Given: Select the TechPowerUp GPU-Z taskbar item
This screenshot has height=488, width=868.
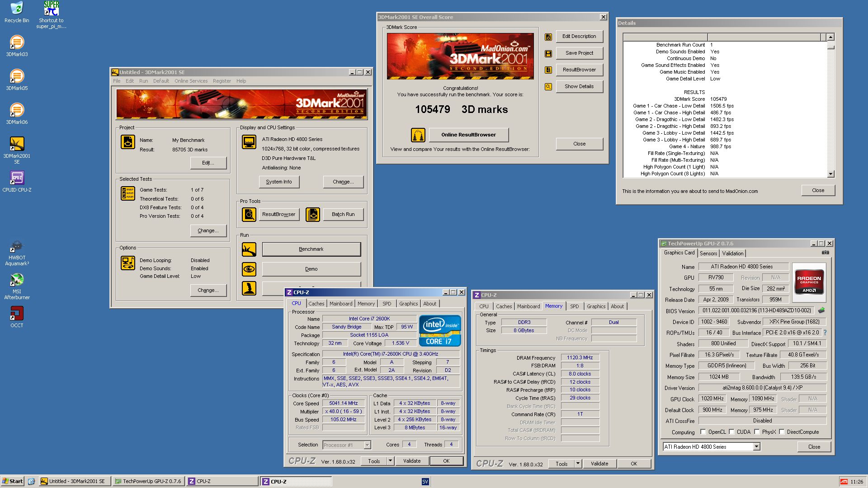Looking at the screenshot, I should (x=148, y=481).
